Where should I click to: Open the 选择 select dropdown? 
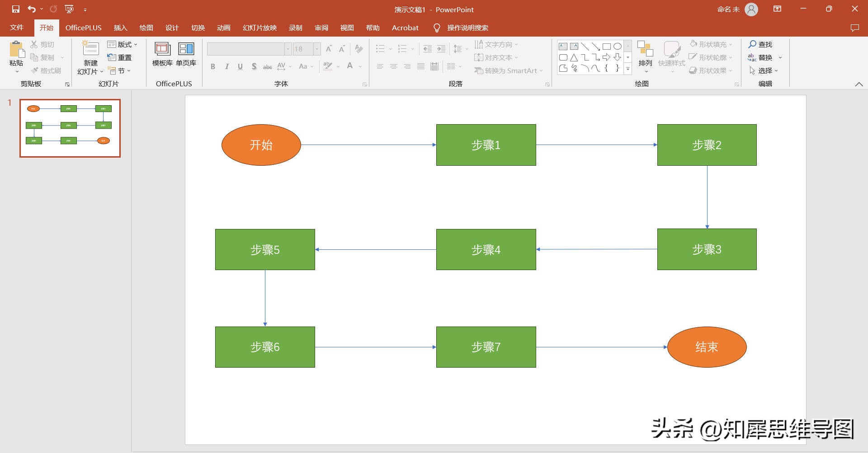coord(764,71)
